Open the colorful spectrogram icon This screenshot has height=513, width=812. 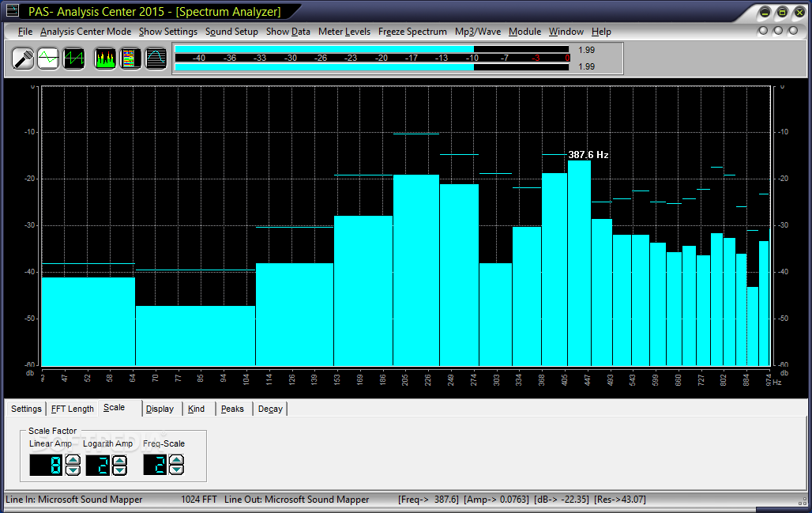click(x=130, y=58)
